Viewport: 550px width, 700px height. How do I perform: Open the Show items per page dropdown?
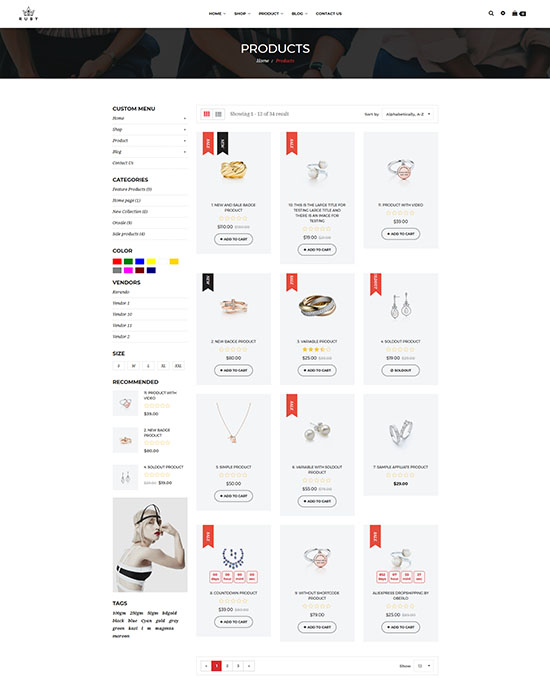click(423, 666)
